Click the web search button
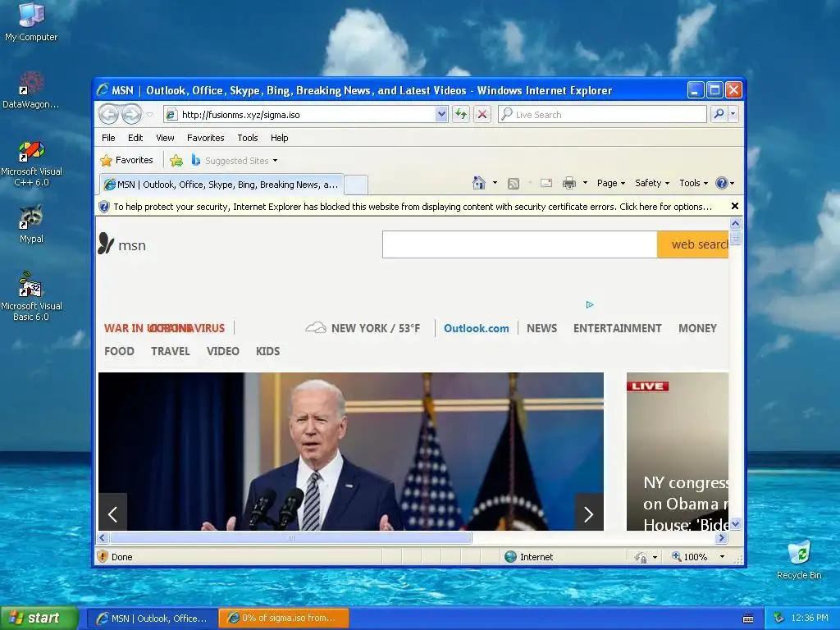This screenshot has height=630, width=840. (692, 244)
